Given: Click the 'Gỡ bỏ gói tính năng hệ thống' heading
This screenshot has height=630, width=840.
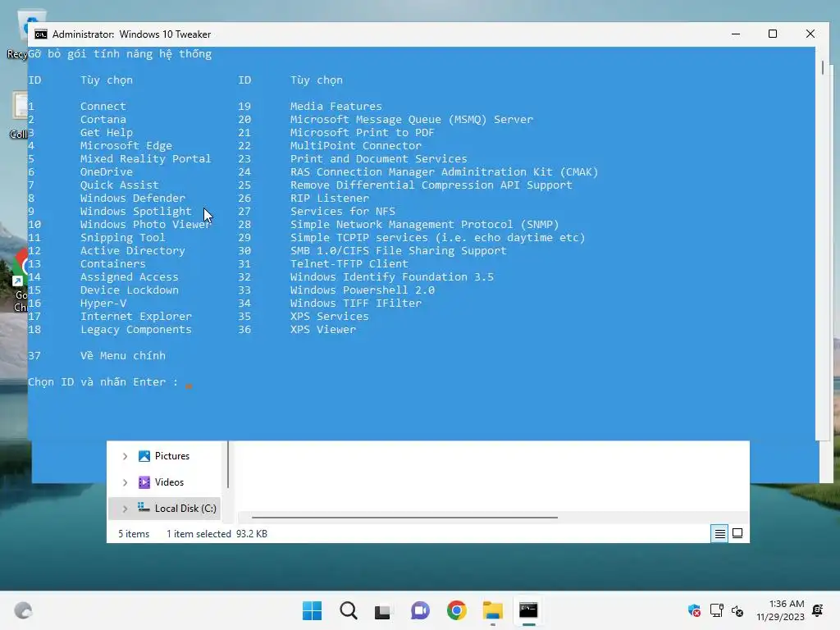Looking at the screenshot, I should [x=120, y=53].
